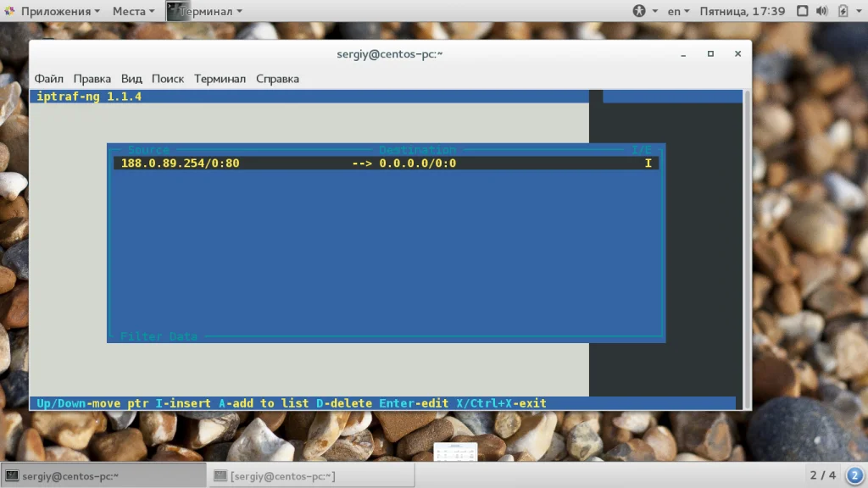This screenshot has height=488, width=868.
Task: Select the 188.0.89.254/0:80 filter entry
Action: tap(386, 164)
